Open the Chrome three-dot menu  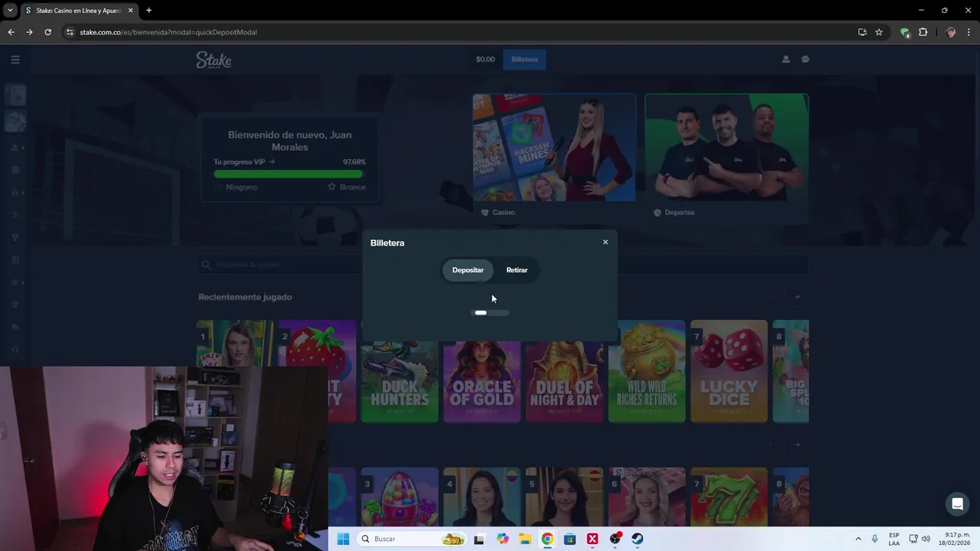tap(969, 32)
